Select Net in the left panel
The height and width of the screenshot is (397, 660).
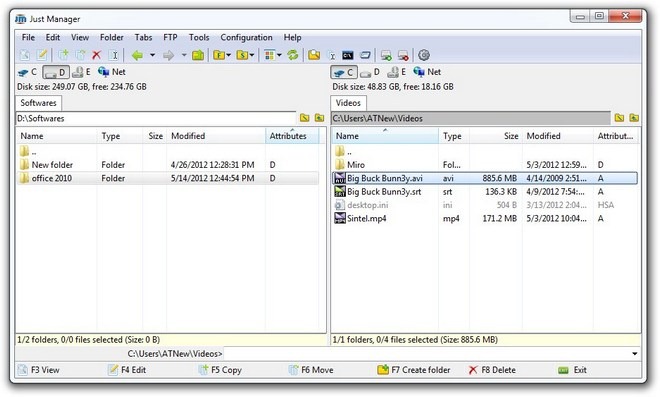(112, 72)
